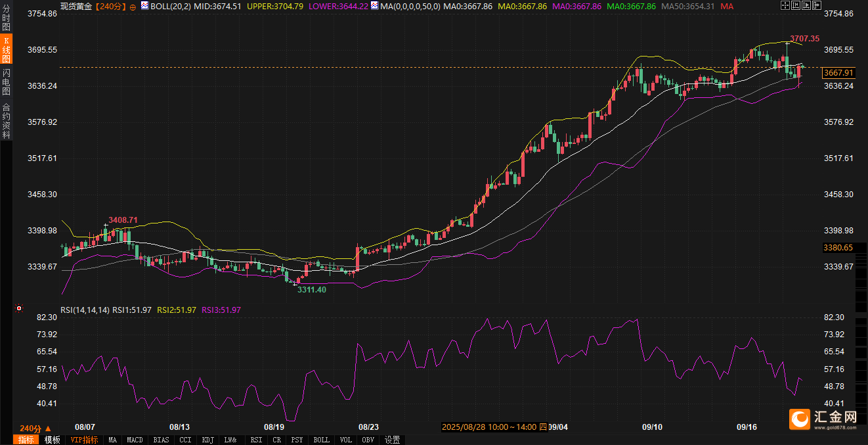Open the 设置 settings button
This screenshot has width=868, height=445.
(393, 440)
